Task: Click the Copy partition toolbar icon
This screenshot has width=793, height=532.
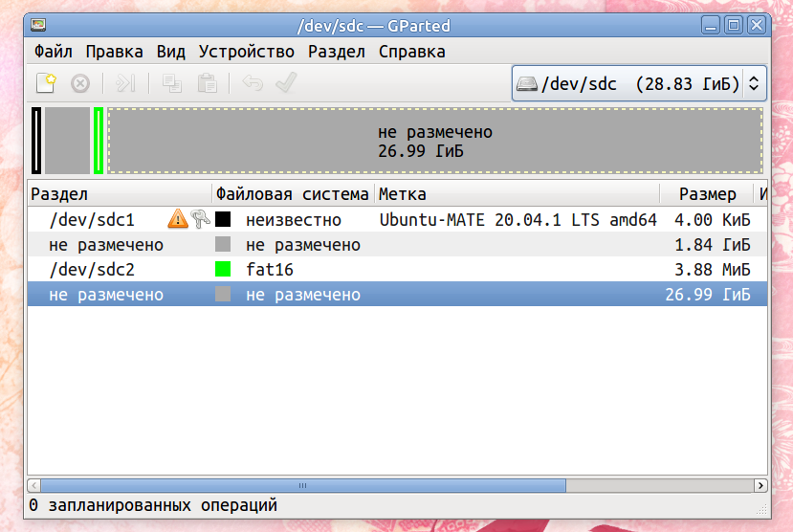Action: coord(172,83)
